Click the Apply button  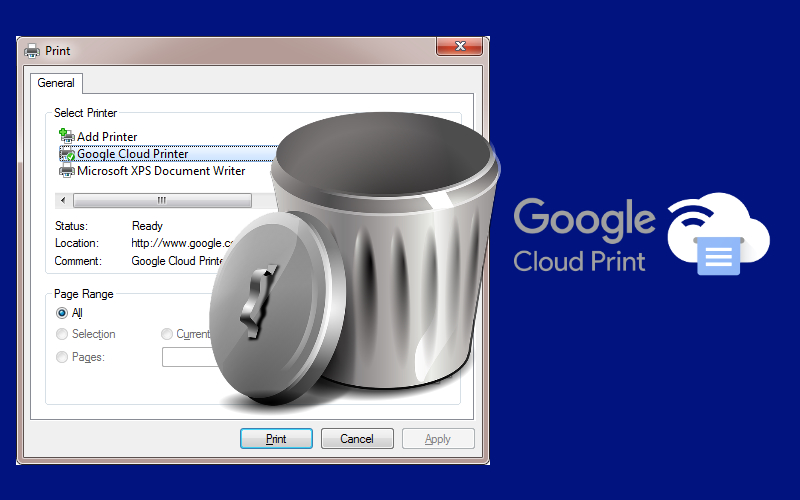click(438, 439)
